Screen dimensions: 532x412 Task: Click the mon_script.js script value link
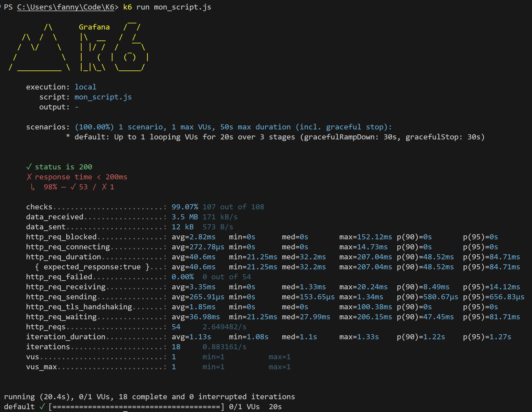103,97
